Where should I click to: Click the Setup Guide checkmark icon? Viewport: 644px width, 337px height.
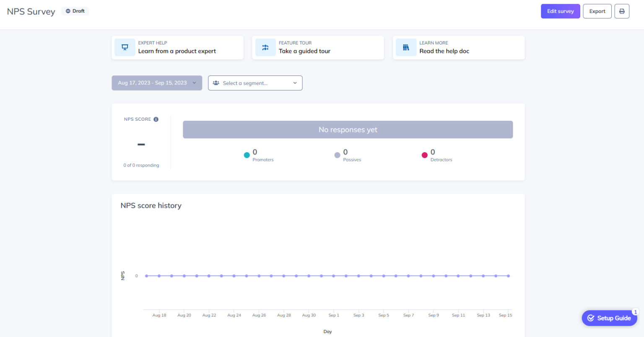[591, 318]
